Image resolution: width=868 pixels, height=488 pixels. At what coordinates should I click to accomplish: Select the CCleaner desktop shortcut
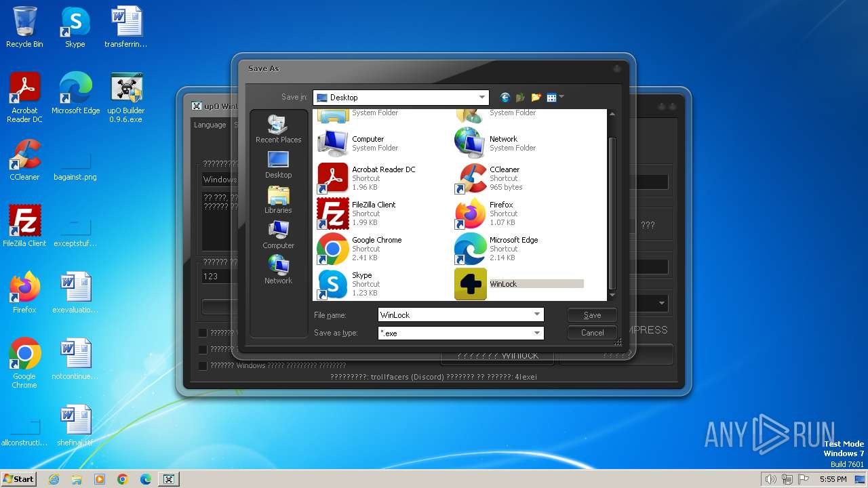(x=24, y=160)
